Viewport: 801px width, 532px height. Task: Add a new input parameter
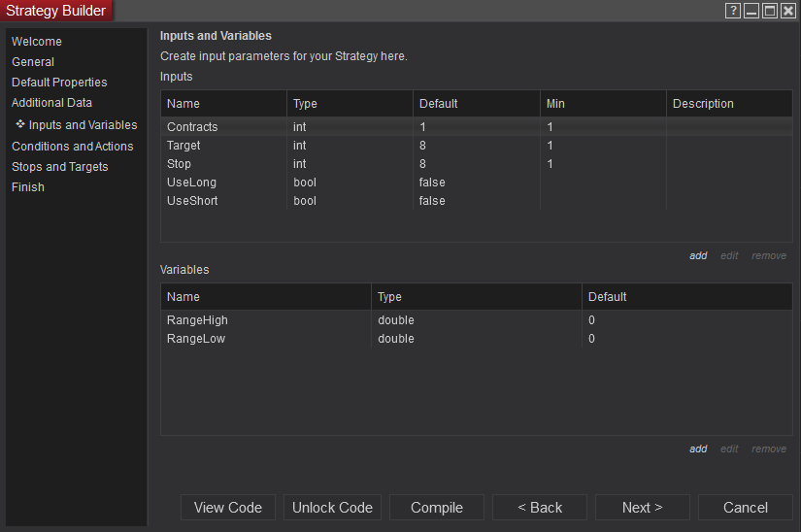698,256
